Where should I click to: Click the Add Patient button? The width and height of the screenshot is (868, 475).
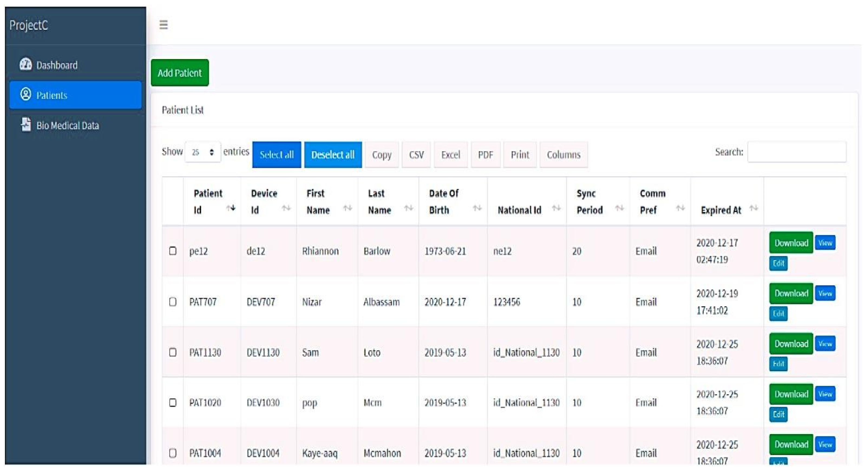pyautogui.click(x=180, y=73)
